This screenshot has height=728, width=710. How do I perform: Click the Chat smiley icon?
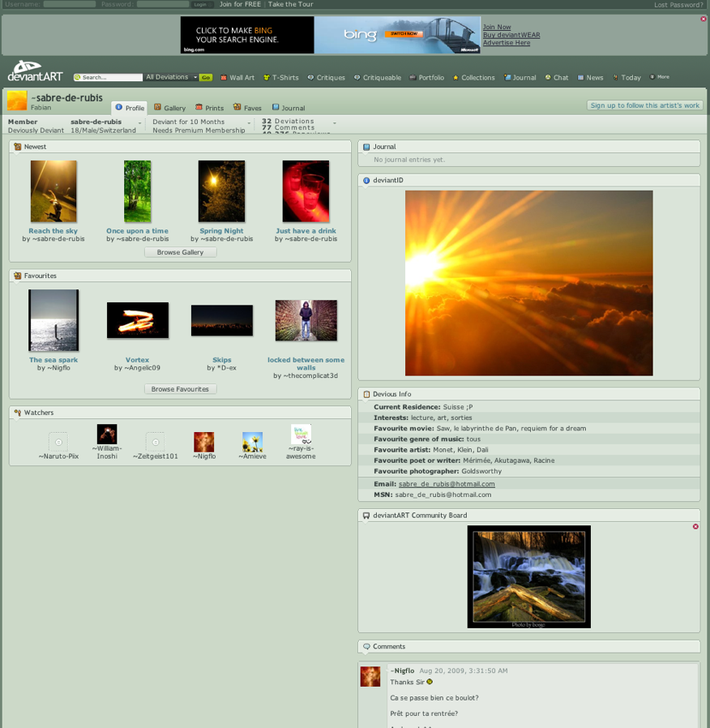(548, 78)
